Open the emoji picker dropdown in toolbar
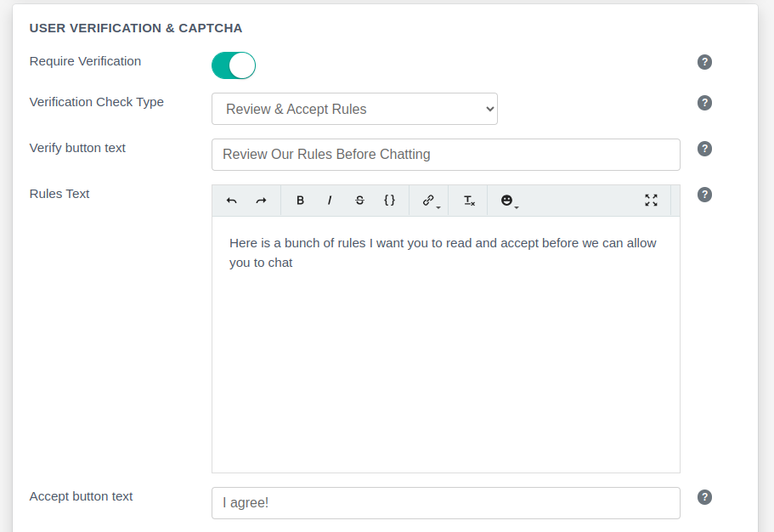774x532 pixels. pyautogui.click(x=508, y=201)
